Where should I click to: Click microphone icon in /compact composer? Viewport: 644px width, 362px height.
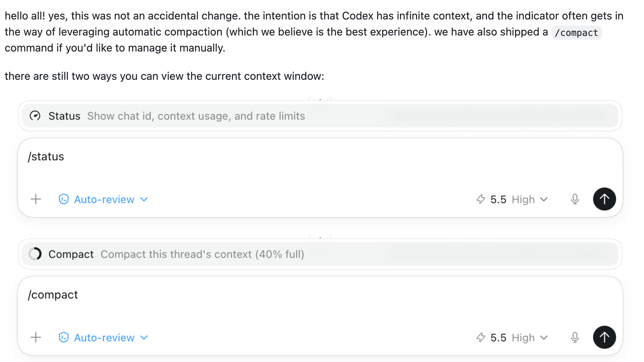[x=575, y=337]
